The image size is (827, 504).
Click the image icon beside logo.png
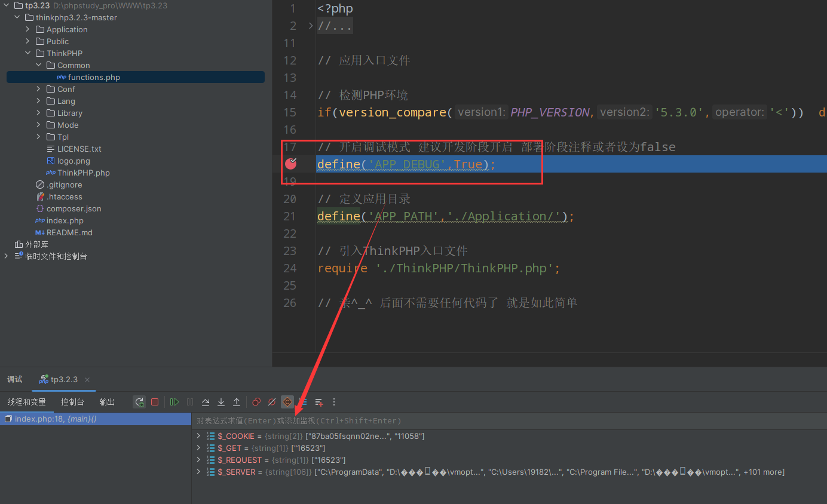tap(51, 161)
